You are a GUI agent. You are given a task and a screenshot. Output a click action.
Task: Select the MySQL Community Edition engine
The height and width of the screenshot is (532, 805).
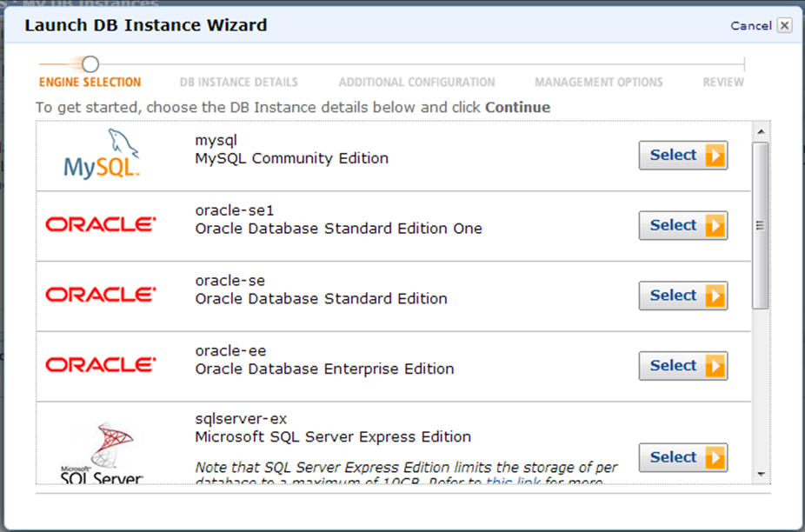(x=682, y=155)
